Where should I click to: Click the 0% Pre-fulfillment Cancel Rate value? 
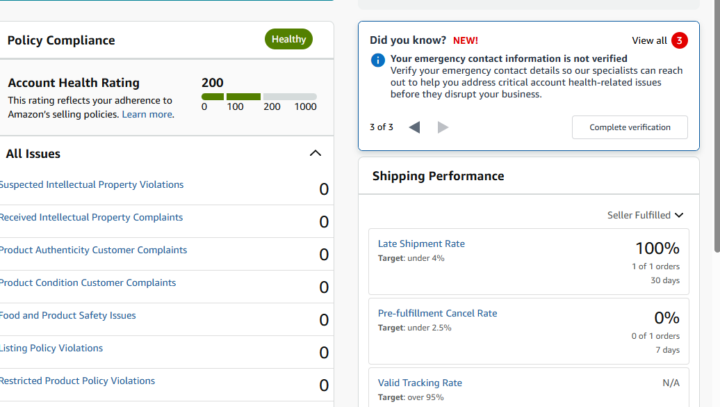click(667, 318)
